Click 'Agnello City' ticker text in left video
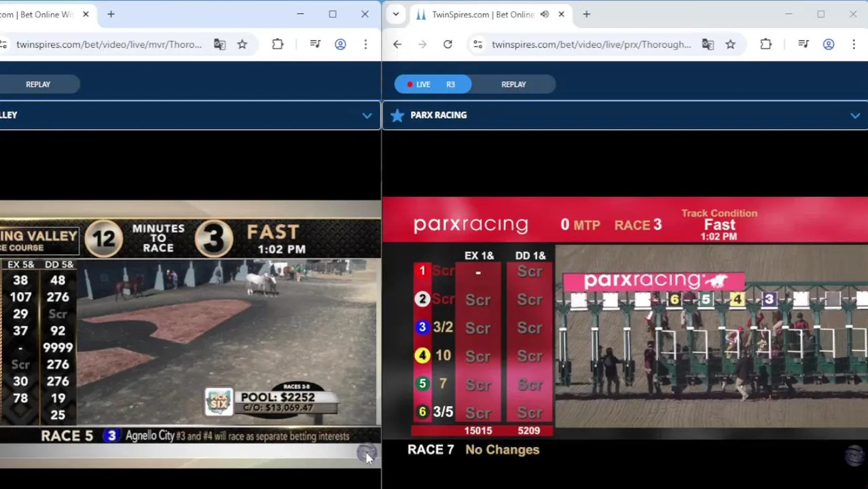The width and height of the screenshot is (868, 489). (x=150, y=436)
